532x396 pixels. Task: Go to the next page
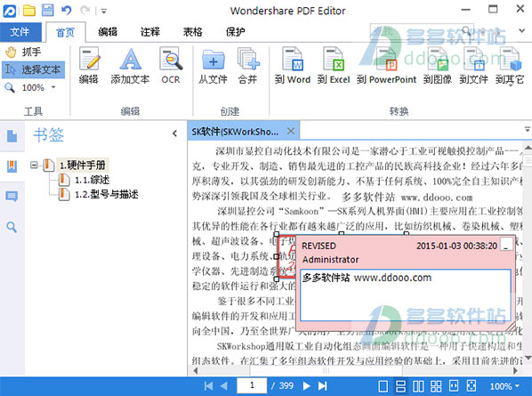point(306,386)
